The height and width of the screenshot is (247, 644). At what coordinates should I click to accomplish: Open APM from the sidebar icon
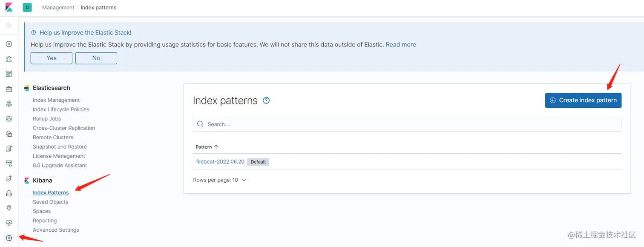click(9, 164)
